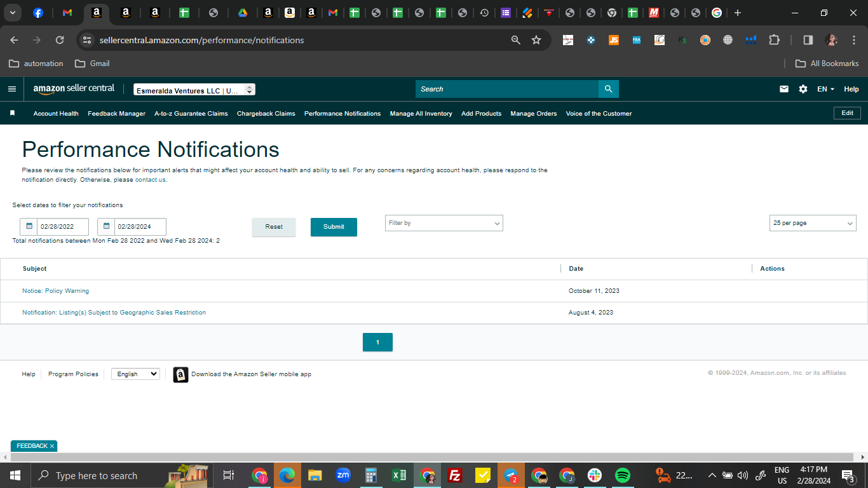Click the horizontal page scrollbar
The height and width of the screenshot is (488, 868).
(432, 457)
